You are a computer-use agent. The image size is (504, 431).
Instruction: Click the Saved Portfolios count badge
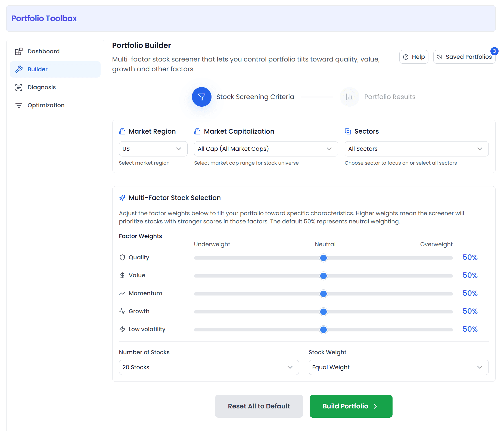coord(494,51)
